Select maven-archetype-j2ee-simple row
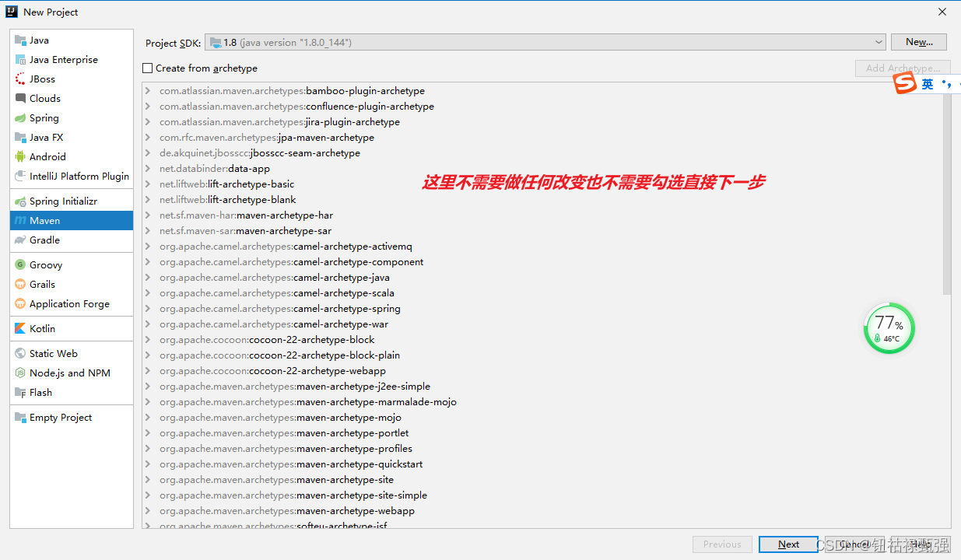Screen dimensions: 961x560 (x=542, y=387)
